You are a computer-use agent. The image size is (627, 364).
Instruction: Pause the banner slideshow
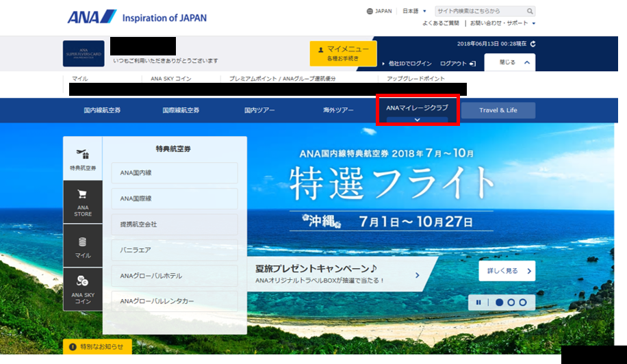pyautogui.click(x=478, y=302)
